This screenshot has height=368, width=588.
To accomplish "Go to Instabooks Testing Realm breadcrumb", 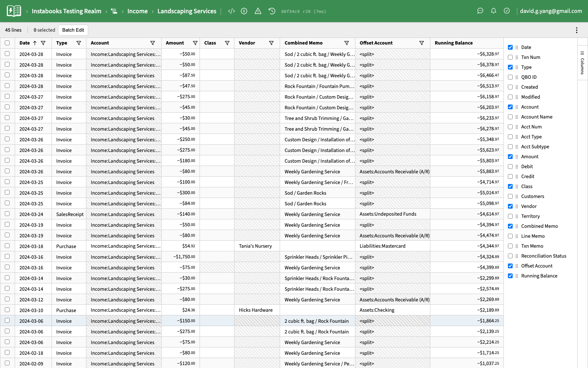I will 67,11.
